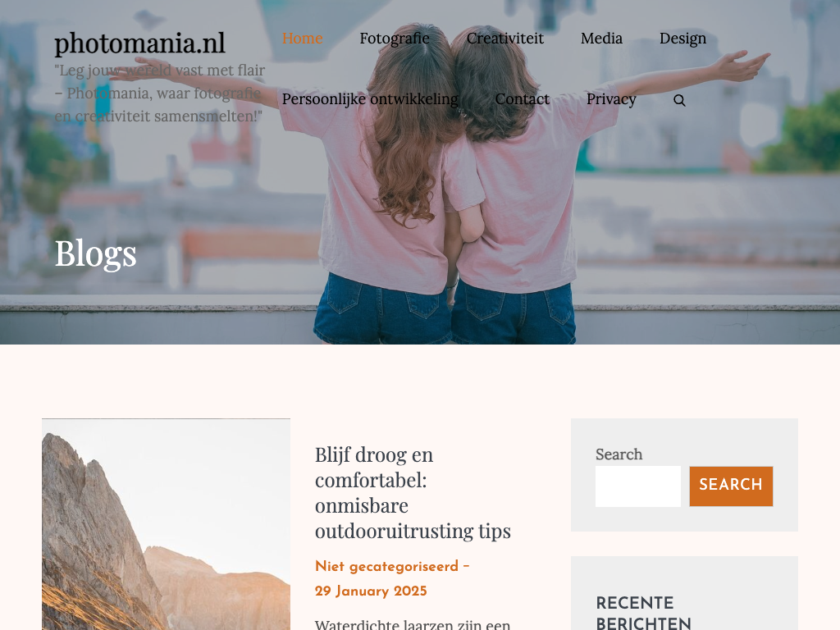Image resolution: width=840 pixels, height=630 pixels.
Task: Open the Home menu item
Action: tap(302, 39)
